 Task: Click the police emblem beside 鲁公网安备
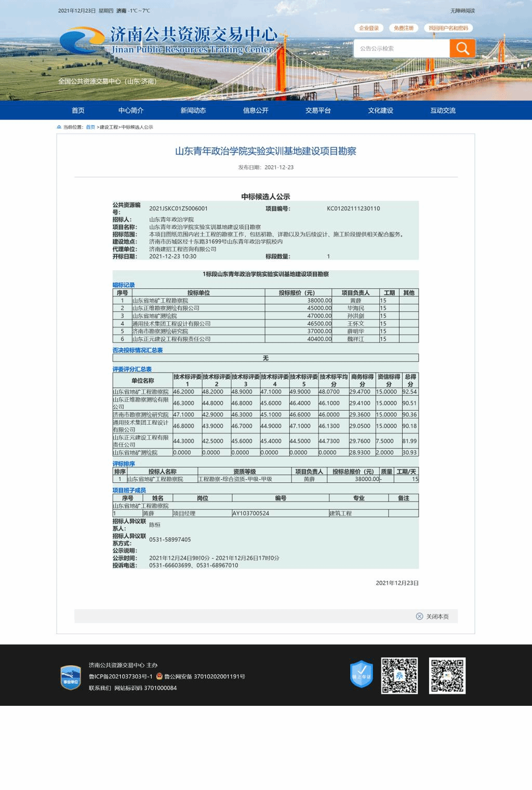pos(159,676)
